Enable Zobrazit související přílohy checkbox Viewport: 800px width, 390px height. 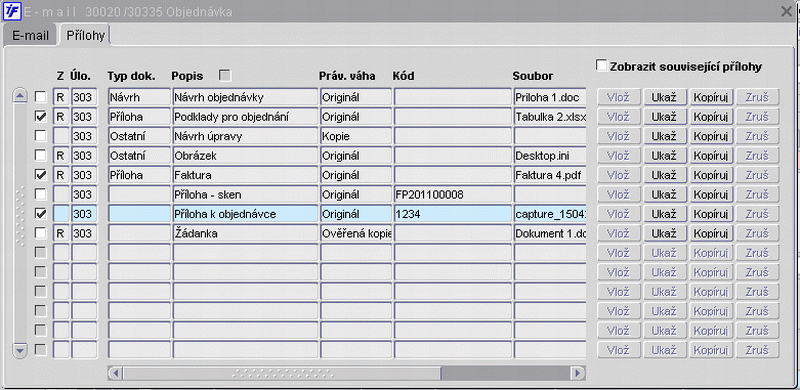coord(602,65)
